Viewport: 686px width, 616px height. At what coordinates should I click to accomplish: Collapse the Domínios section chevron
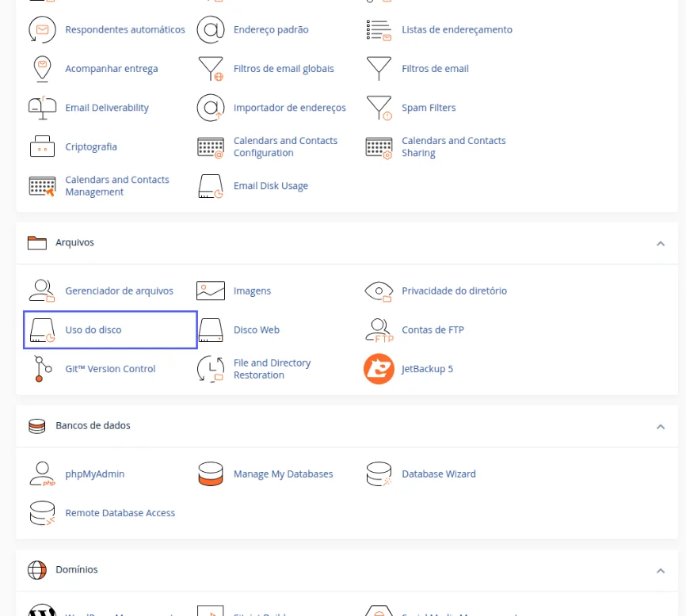pos(661,571)
